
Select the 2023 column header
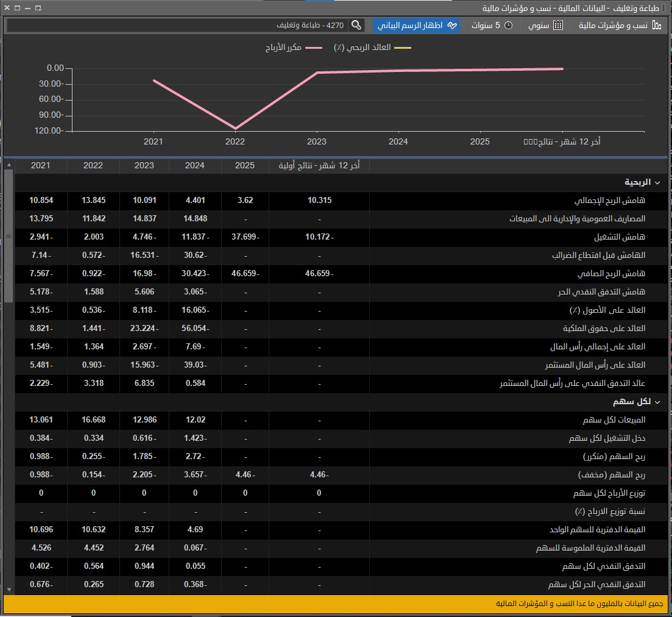[144, 165]
